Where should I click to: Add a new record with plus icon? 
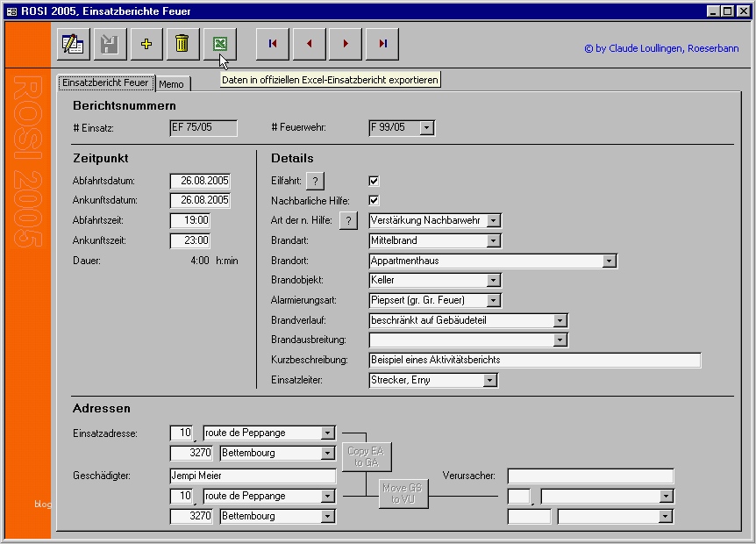(146, 44)
